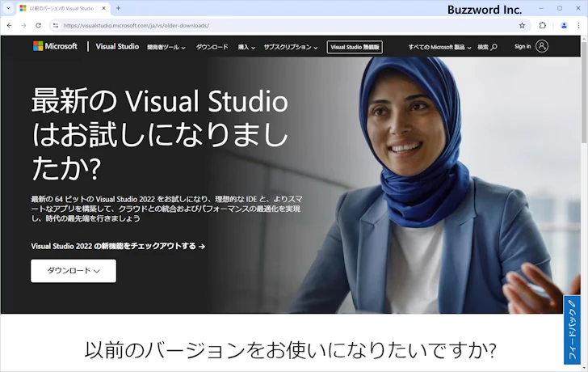This screenshot has height=372, width=588.
Task: Click the フィードバック side tab
Action: coord(572,330)
